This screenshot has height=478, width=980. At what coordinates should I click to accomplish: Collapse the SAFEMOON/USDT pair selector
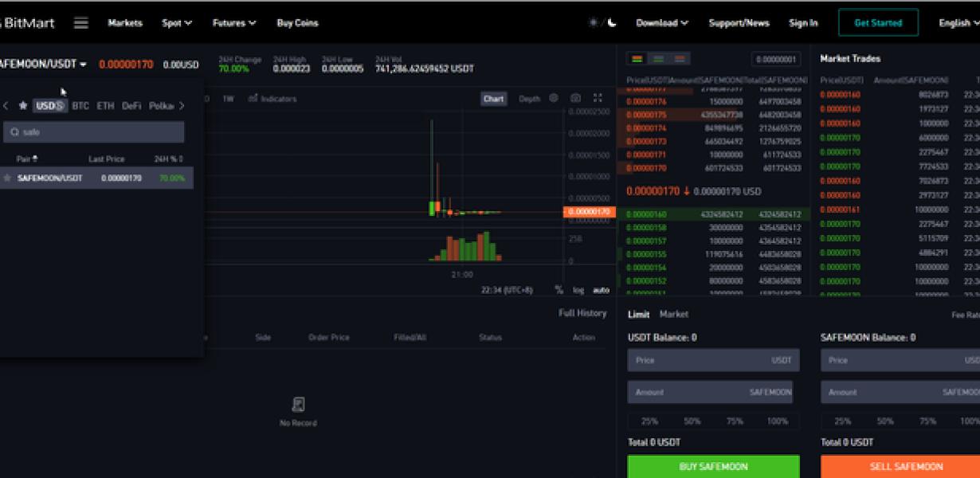pos(44,65)
